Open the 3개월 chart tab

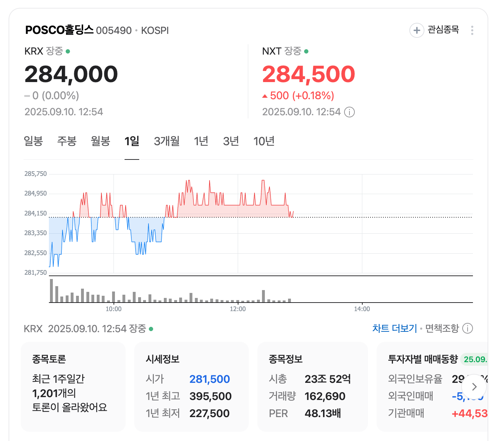(166, 141)
